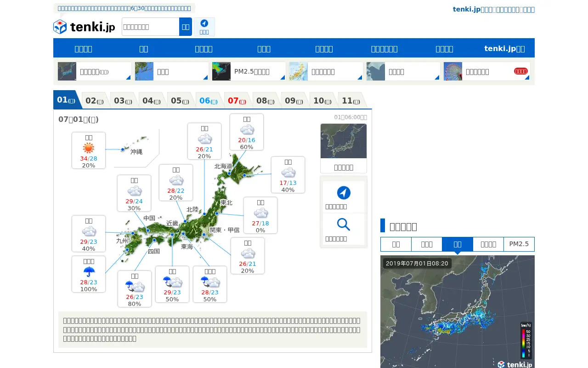Open the announcement link mentioning 6月30
The height and width of the screenshot is (368, 588).
point(124,8)
